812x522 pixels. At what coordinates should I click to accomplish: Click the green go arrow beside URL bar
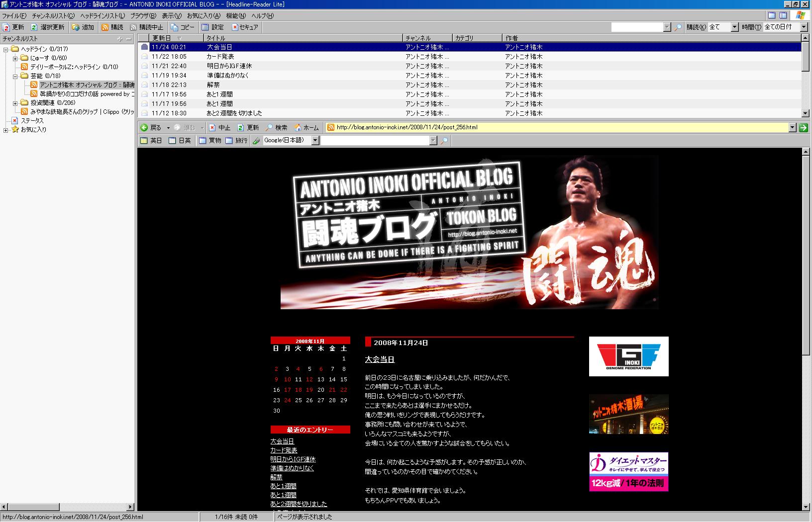point(803,128)
